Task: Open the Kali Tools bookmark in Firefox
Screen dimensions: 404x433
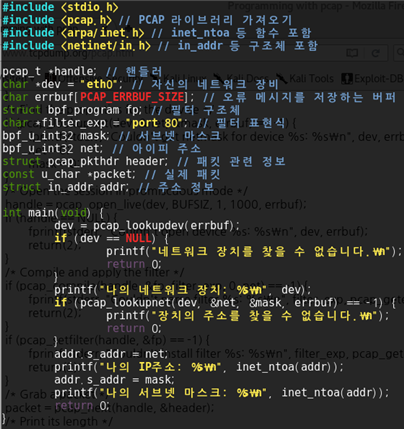Action: tap(306, 79)
